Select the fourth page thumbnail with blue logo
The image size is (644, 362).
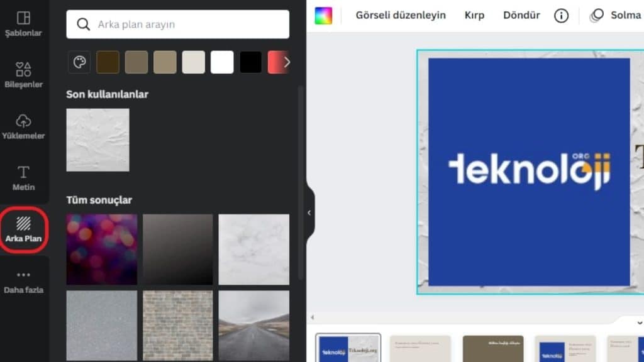565,349
